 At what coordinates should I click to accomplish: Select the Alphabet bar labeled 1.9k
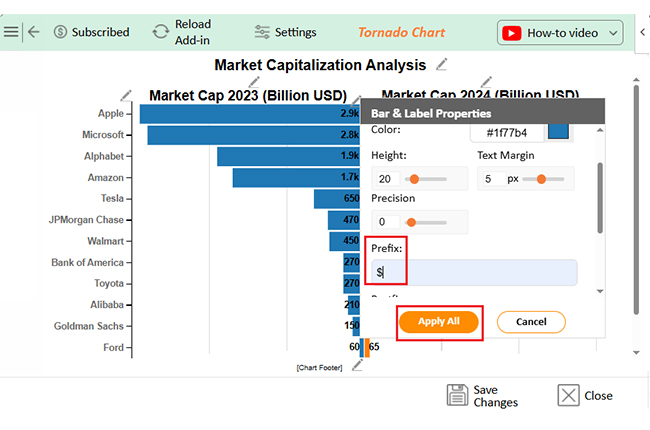288,157
